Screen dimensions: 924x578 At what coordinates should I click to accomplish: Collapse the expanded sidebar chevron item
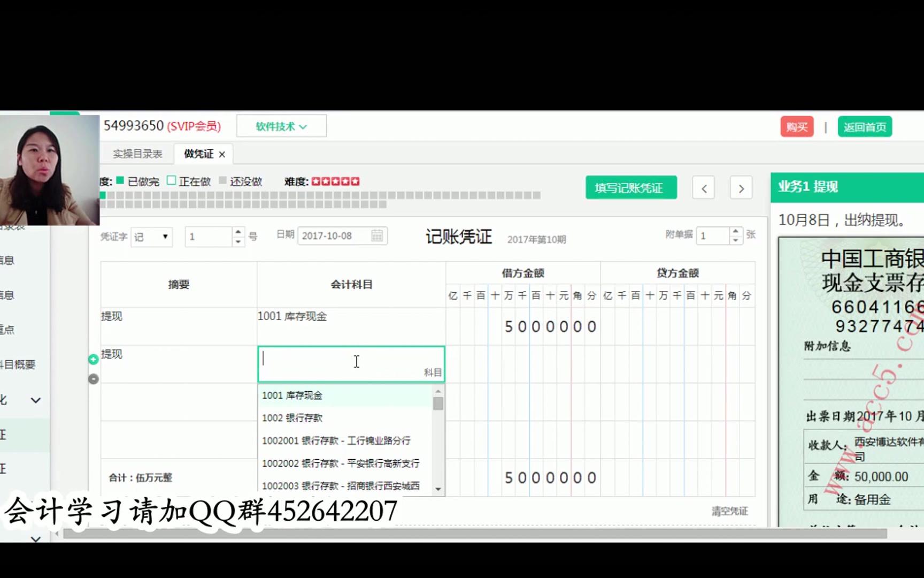click(35, 400)
